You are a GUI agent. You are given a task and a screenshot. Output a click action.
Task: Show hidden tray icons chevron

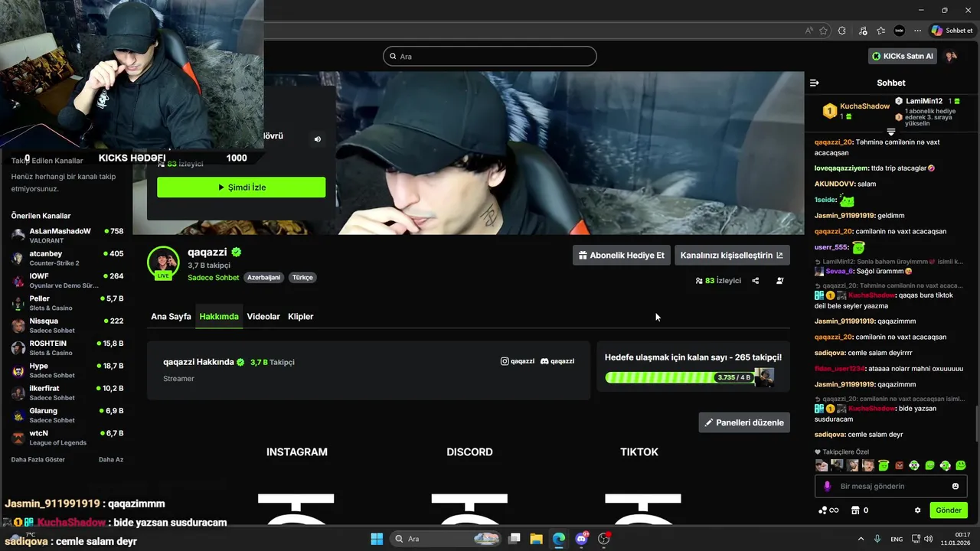pos(861,539)
